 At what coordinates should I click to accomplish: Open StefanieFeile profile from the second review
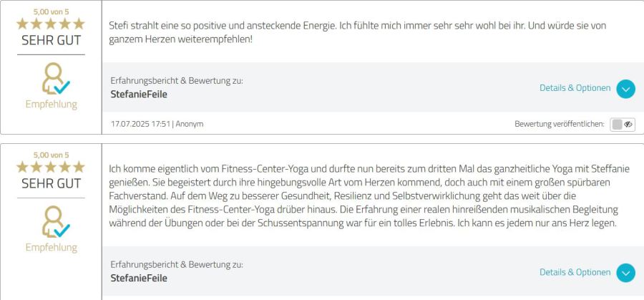click(x=139, y=278)
